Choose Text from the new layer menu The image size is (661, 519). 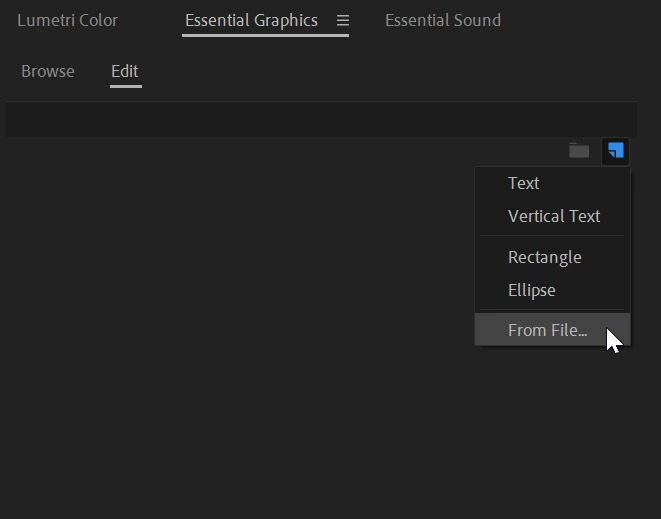(x=524, y=183)
